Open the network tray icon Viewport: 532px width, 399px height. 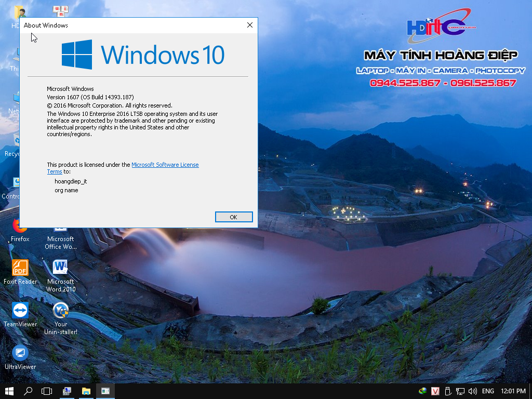[x=460, y=391]
